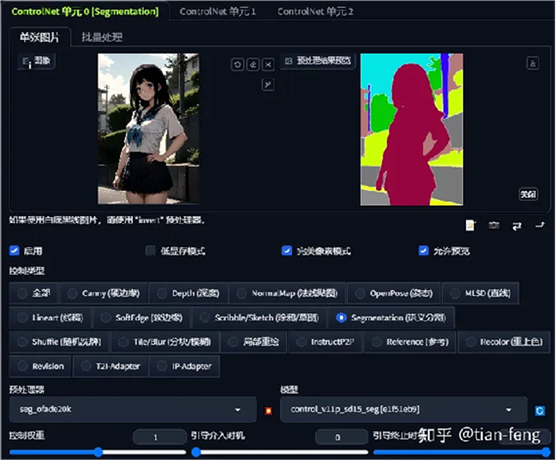The height and width of the screenshot is (460, 556).
Task: Toggle the 启用 enable checkbox
Action: pyautogui.click(x=14, y=251)
